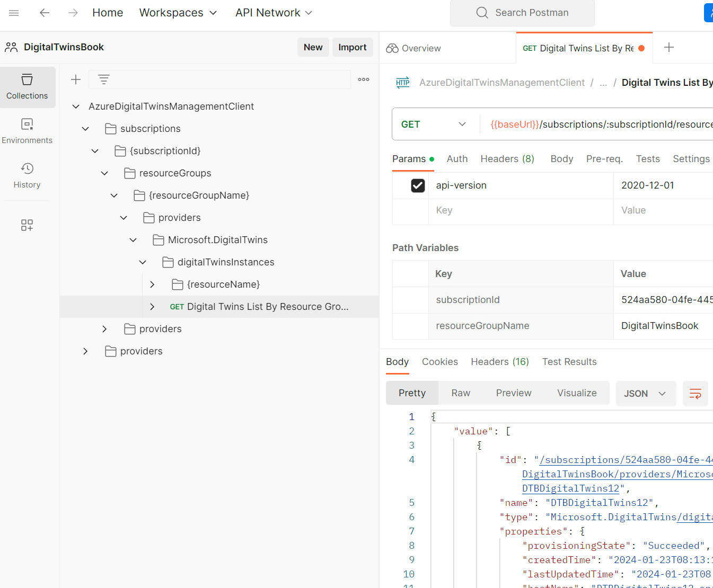The width and height of the screenshot is (713, 588).
Task: Go forward with the right arrow
Action: pos(73,13)
